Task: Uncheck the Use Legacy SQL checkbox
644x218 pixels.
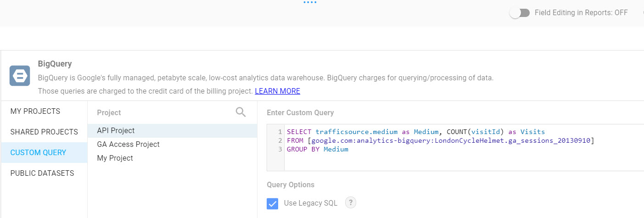Action: click(273, 203)
